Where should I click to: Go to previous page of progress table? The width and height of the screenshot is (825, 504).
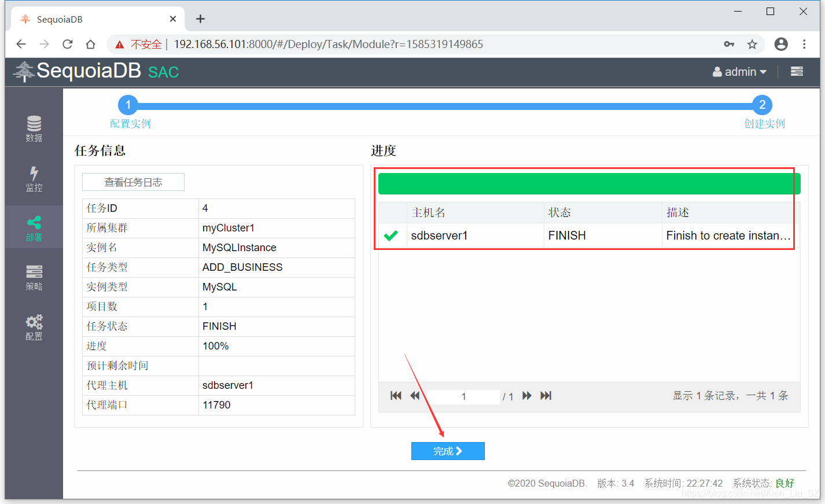pos(415,396)
